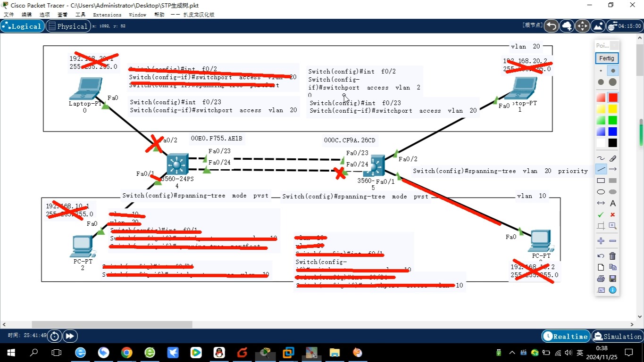Click the undo arrow icon in the top toolbar
The height and width of the screenshot is (362, 644).
coord(551,26)
